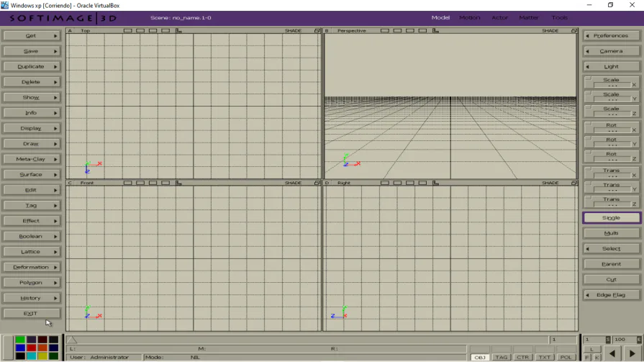Open the Meta-Clay menu
This screenshot has width=644, height=362.
[x=32, y=159]
